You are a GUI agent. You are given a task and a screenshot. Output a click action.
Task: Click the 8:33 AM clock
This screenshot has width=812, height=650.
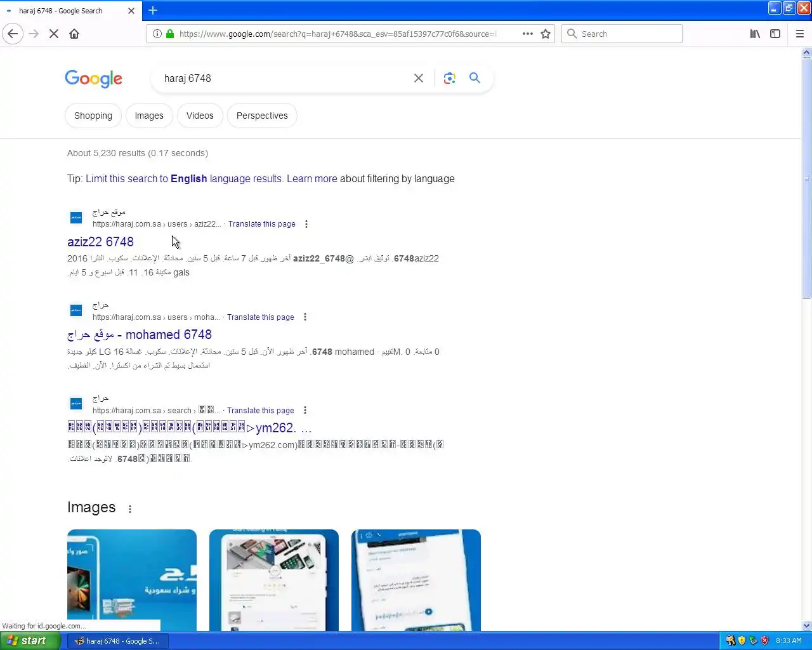point(789,641)
